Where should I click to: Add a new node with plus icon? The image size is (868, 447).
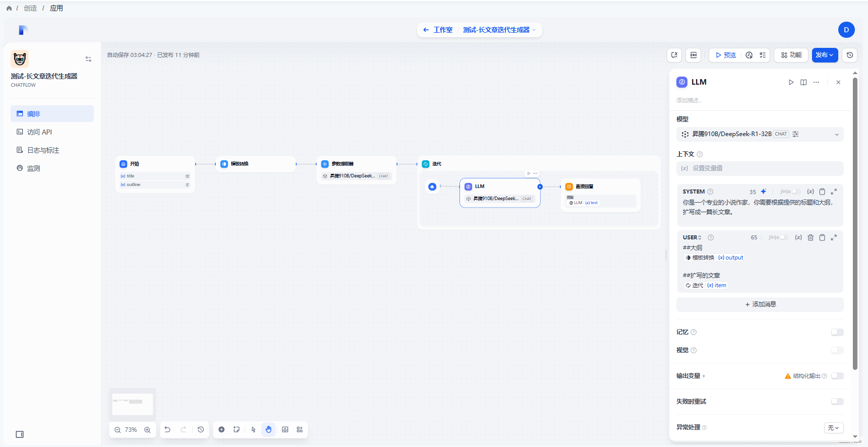pos(221,430)
